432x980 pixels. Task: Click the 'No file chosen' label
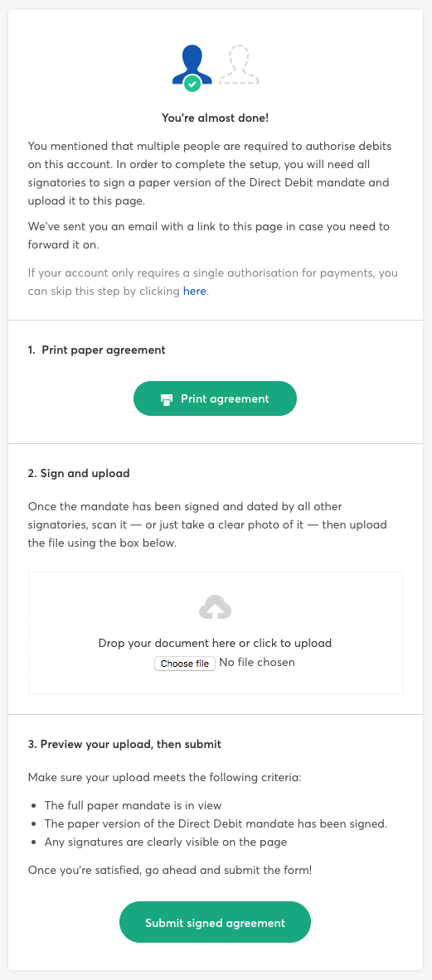[257, 663]
